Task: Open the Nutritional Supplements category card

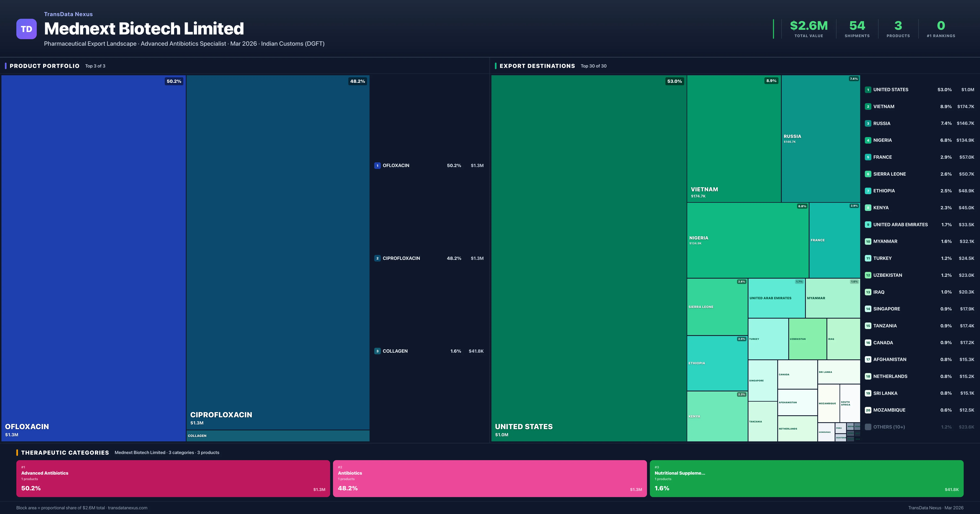Action: coord(806,478)
